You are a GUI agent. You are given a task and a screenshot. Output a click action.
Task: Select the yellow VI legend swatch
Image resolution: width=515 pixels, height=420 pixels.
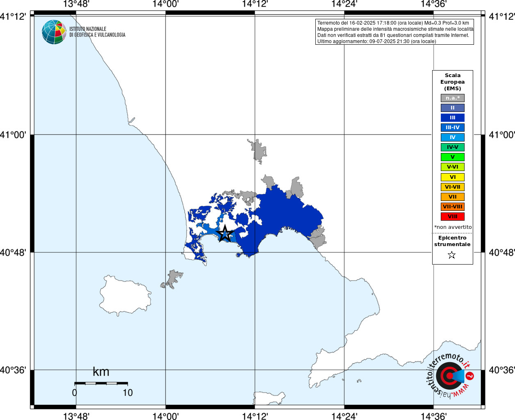point(453,177)
